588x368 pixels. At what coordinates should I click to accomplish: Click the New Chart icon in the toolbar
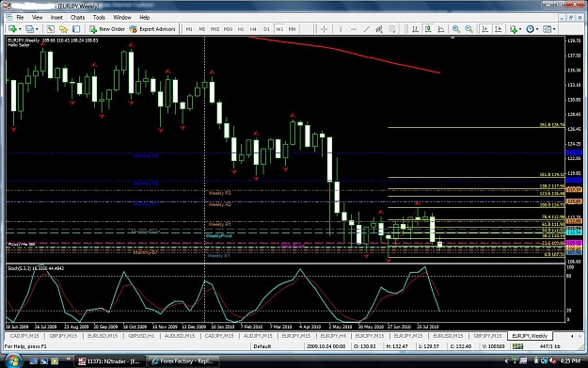click(12, 29)
